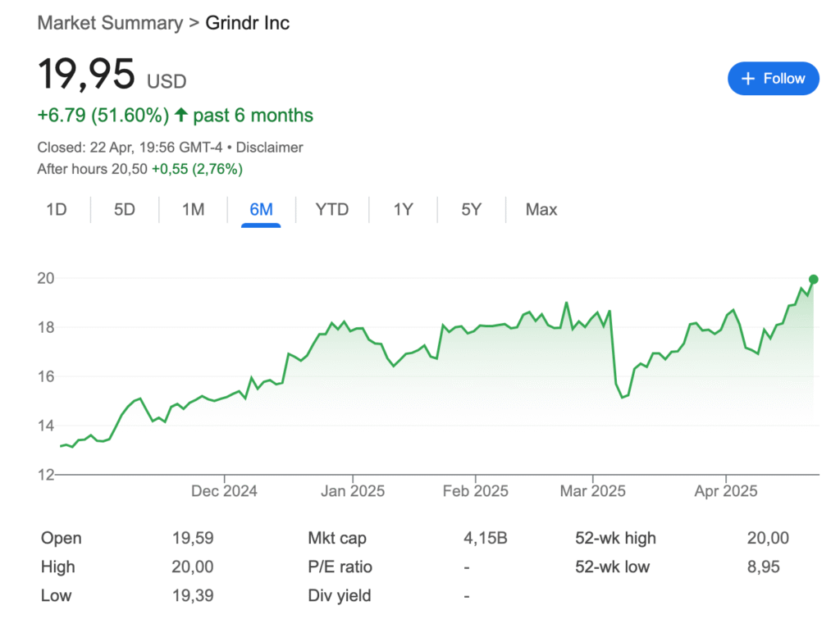Click the High value 20,00 in left column

[x=192, y=567]
